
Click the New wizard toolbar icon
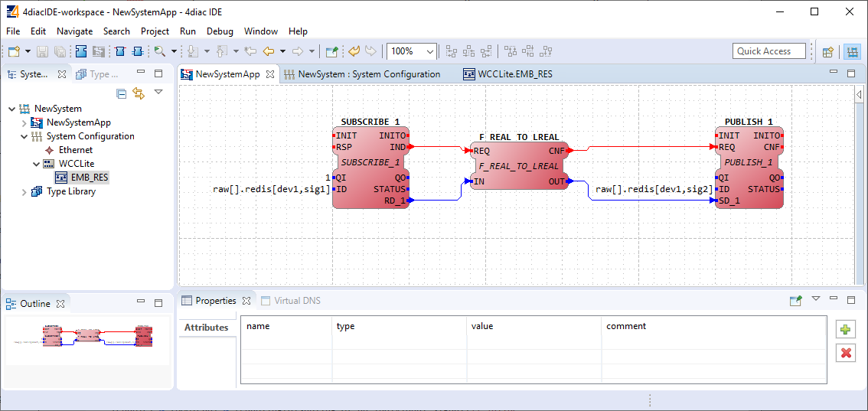(x=14, y=51)
